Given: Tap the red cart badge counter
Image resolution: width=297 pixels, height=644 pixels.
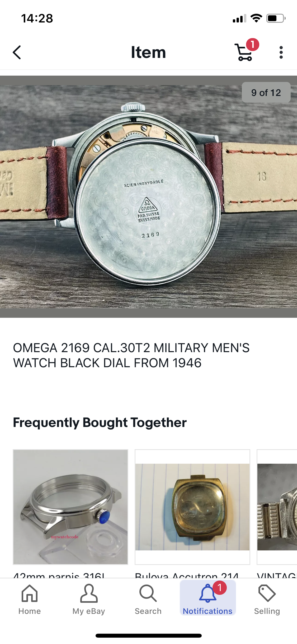Looking at the screenshot, I should coord(253,44).
